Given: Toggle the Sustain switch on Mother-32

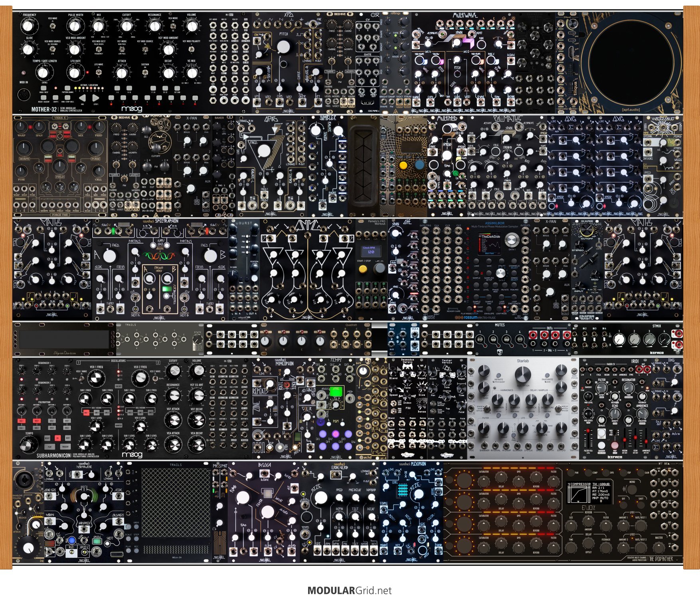Looking at the screenshot, I should click(145, 72).
